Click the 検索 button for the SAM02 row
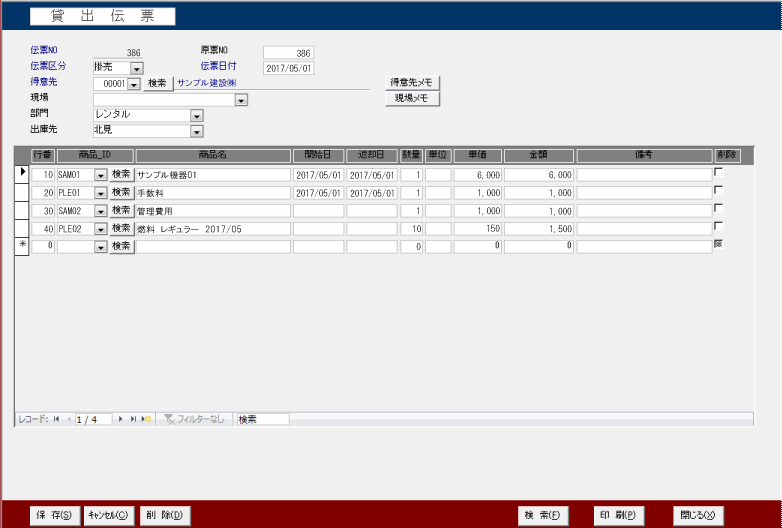Screen dimensions: 782x528 [121, 210]
